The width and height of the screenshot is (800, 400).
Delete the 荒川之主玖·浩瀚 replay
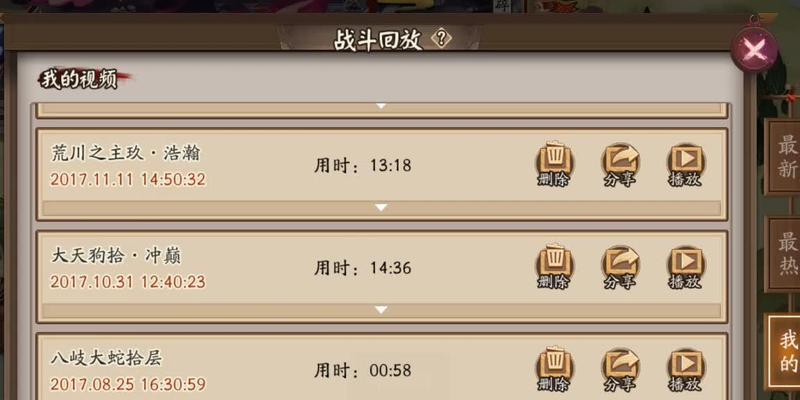[x=555, y=165]
